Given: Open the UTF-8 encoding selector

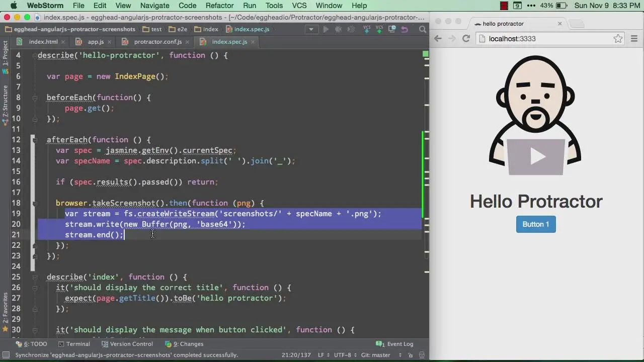Looking at the screenshot, I should pos(345,355).
